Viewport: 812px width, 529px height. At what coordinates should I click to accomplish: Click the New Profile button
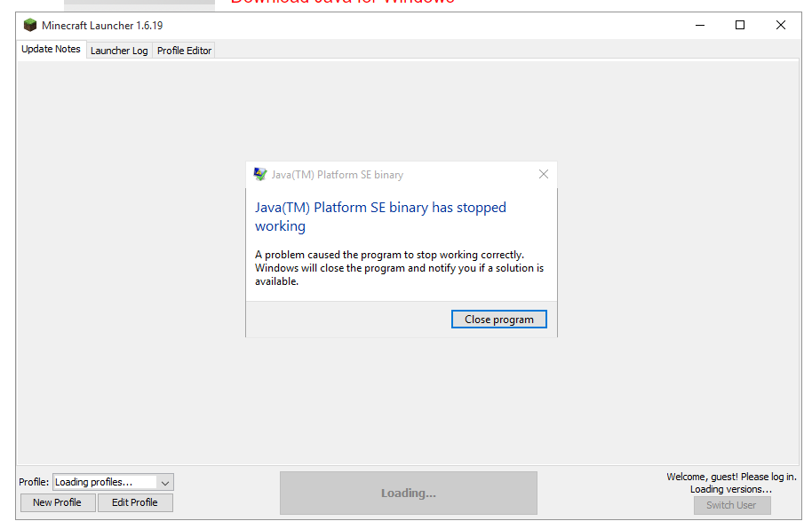click(x=58, y=502)
